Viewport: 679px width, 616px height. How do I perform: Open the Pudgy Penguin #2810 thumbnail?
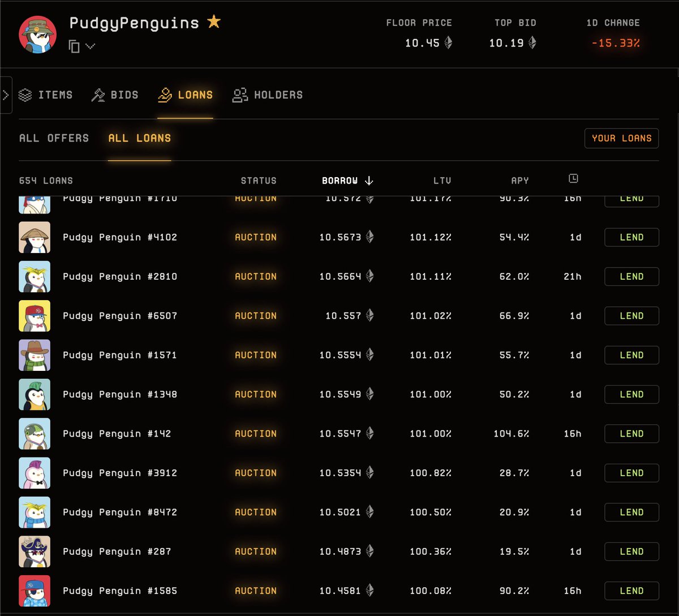[x=35, y=276]
